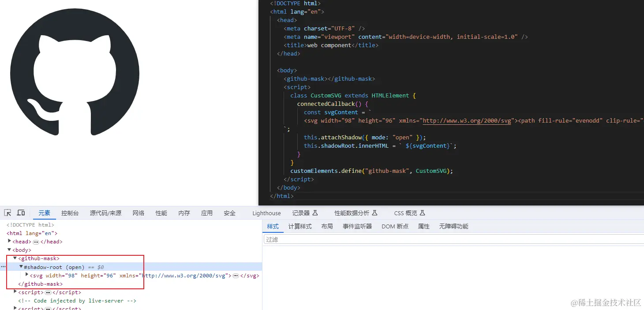Select the DOM 断点 sub-tab
Screen dimensions: 644x310
[x=395, y=226]
